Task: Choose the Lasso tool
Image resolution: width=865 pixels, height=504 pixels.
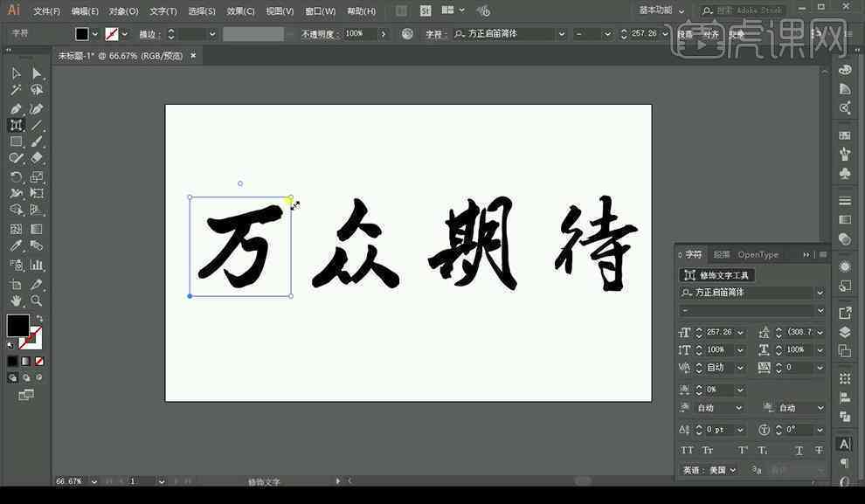Action: point(37,89)
